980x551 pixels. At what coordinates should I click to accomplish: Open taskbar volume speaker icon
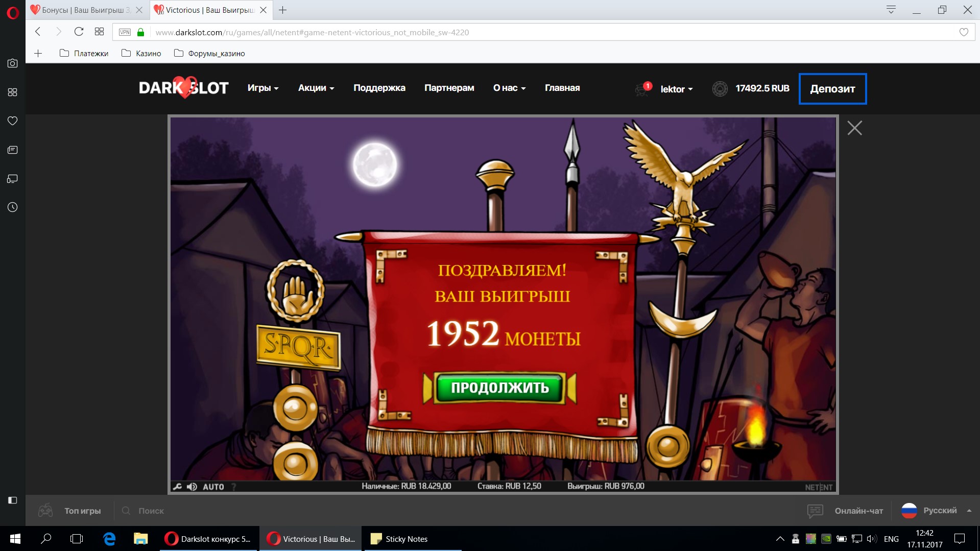(872, 539)
